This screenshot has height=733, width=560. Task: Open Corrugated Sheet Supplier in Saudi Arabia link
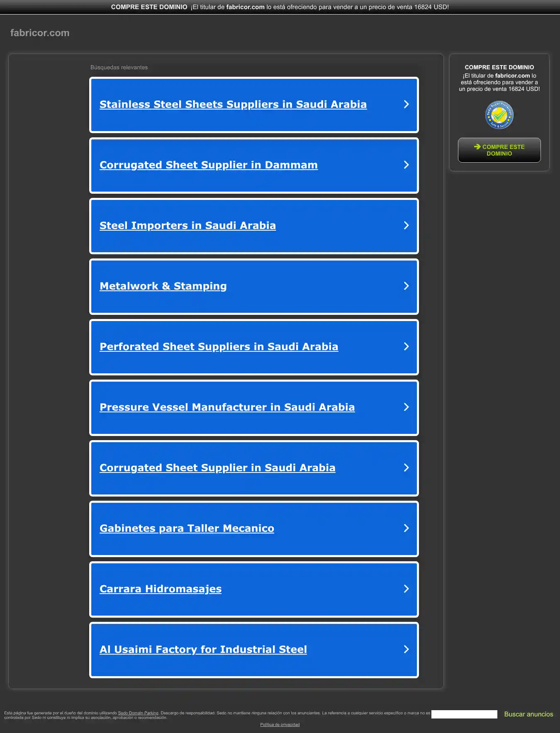(217, 468)
